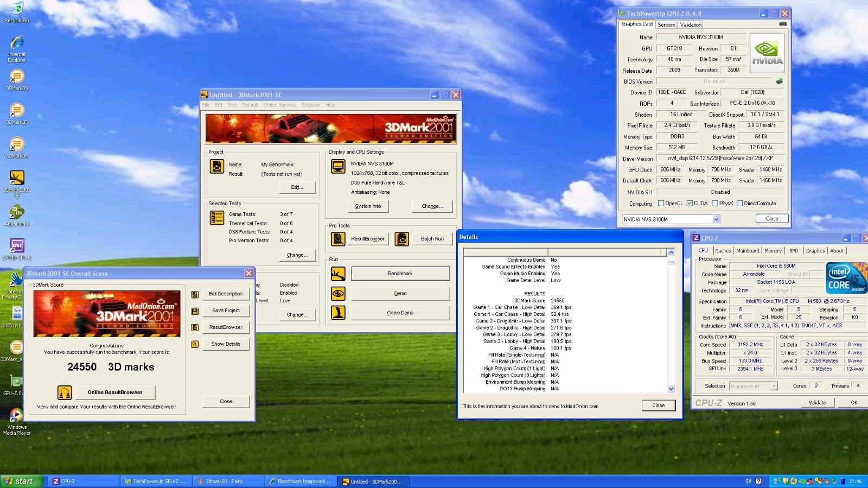868x488 pixels.
Task: Toggle the OpenCL checkbox in GPU-Z
Action: point(661,203)
